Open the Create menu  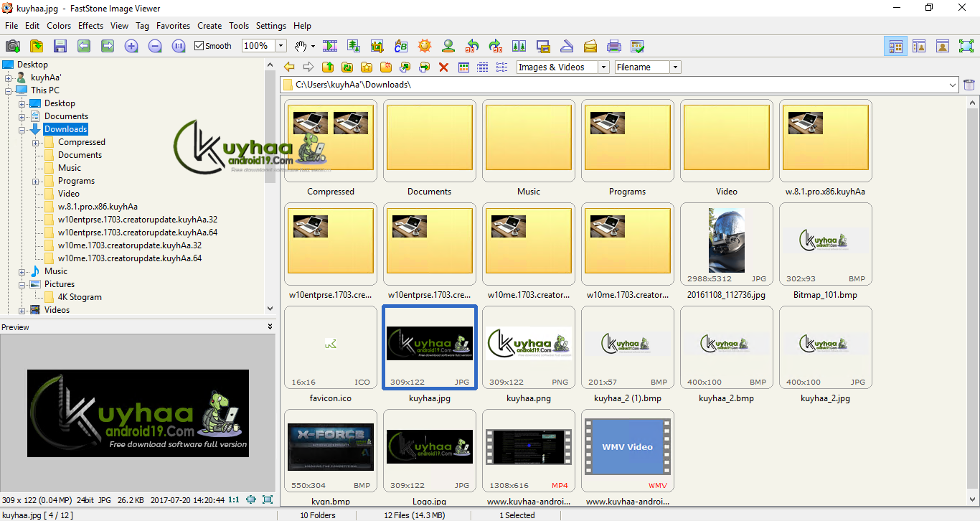click(209, 26)
